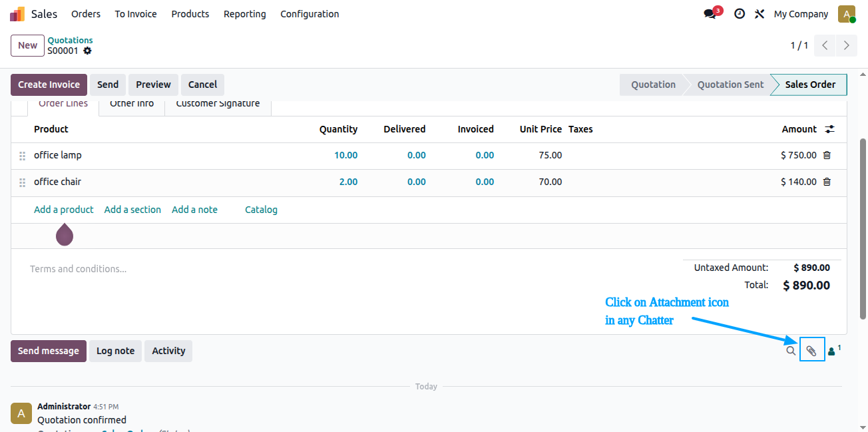Image resolution: width=868 pixels, height=432 pixels.
Task: Click the Taxes column header
Action: pos(580,129)
